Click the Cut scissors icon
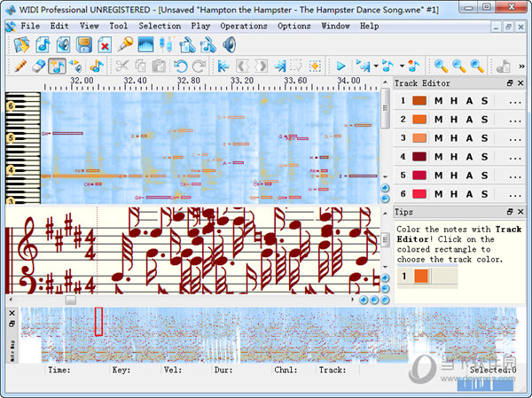The image size is (532, 398). click(x=122, y=66)
